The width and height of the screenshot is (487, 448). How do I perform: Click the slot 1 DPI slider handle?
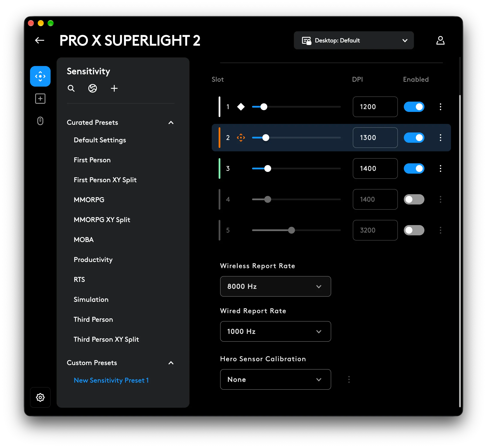tap(263, 107)
